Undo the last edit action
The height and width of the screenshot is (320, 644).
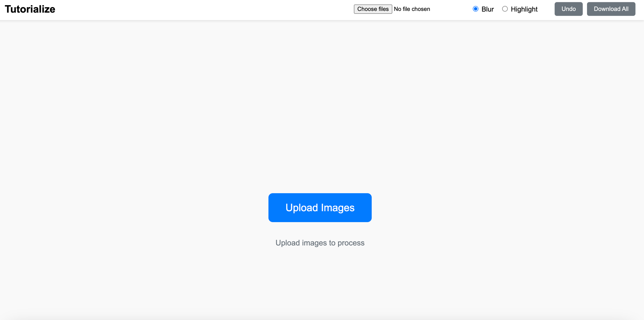coord(568,9)
